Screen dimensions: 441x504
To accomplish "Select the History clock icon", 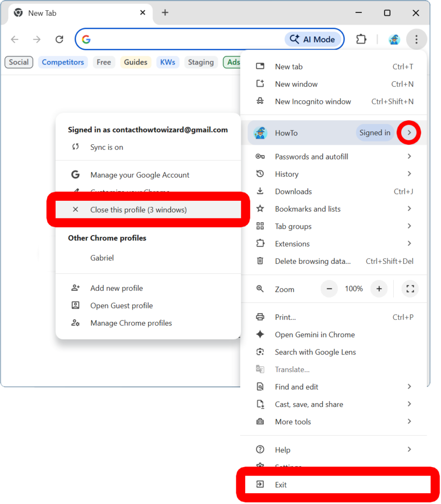I will coord(260,174).
